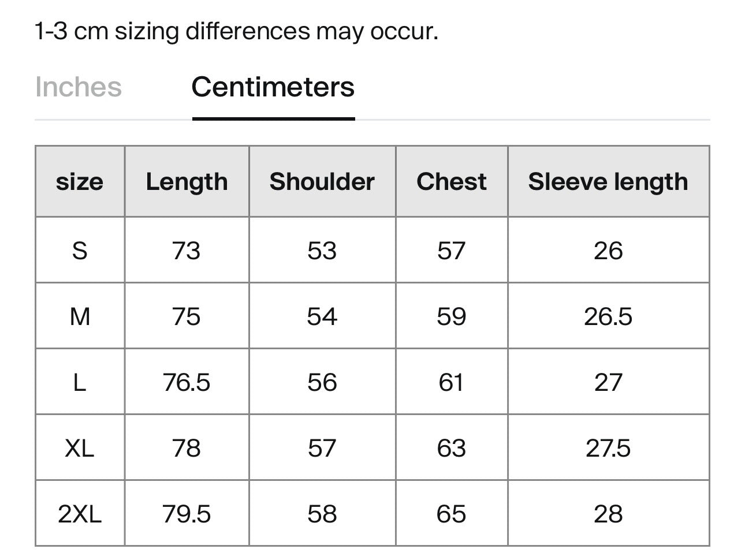
Task: Select the L size row label
Action: (80, 382)
